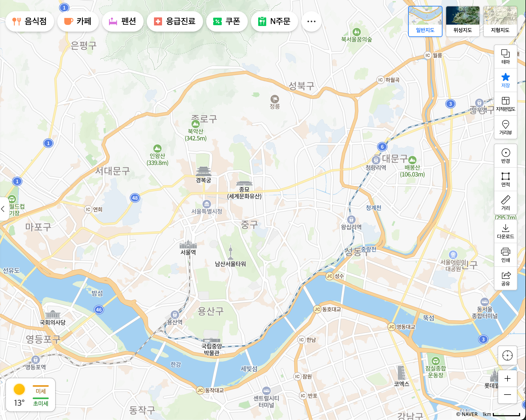Show more categories via three-dot button

pyautogui.click(x=311, y=21)
